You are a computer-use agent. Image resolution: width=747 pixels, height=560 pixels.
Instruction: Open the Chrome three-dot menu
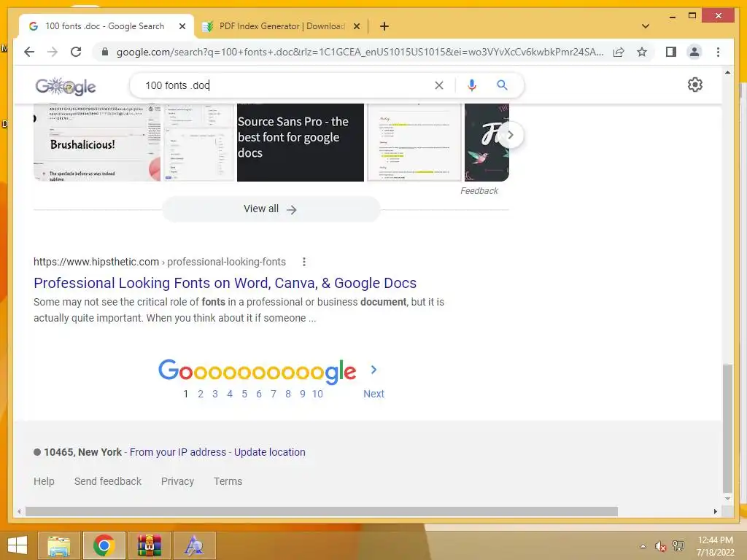tap(718, 52)
